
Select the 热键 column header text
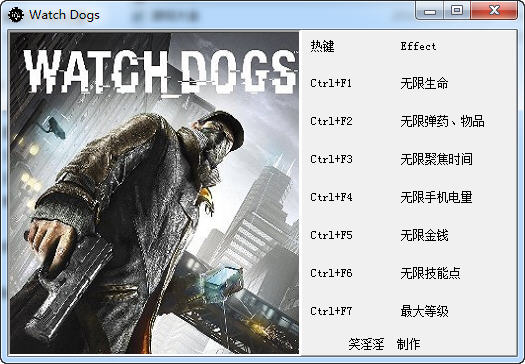322,46
